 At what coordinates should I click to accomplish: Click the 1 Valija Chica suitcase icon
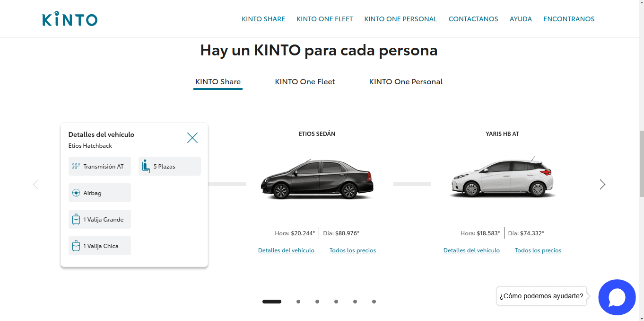tap(76, 246)
